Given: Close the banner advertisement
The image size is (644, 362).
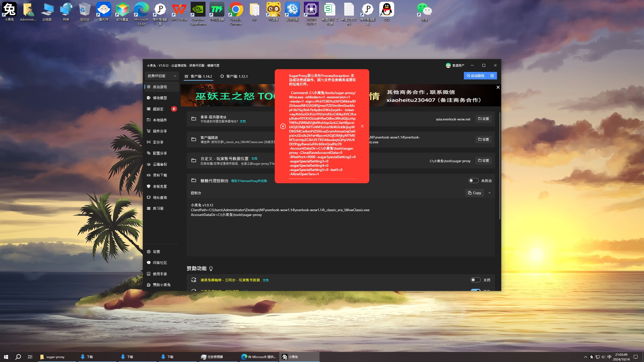Looking at the screenshot, I should [x=498, y=87].
